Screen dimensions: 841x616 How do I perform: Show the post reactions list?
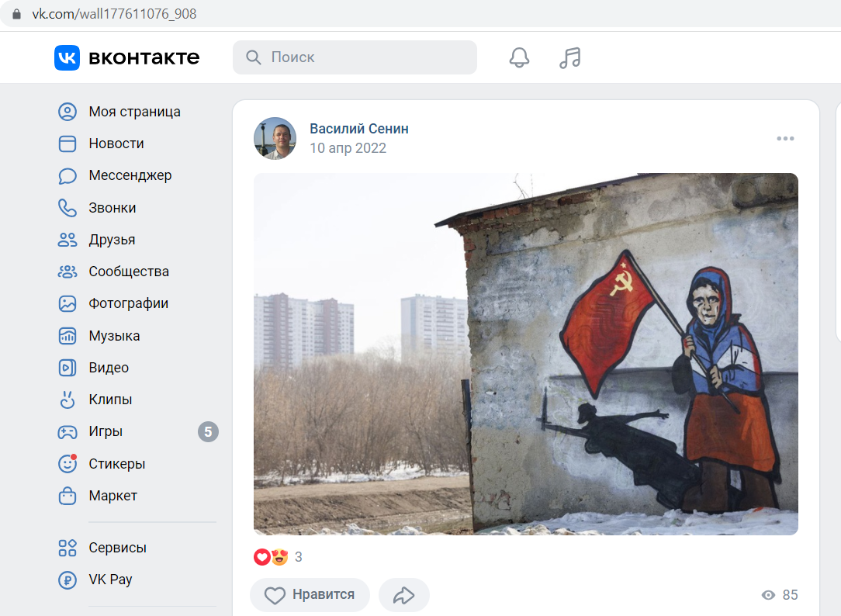point(277,557)
